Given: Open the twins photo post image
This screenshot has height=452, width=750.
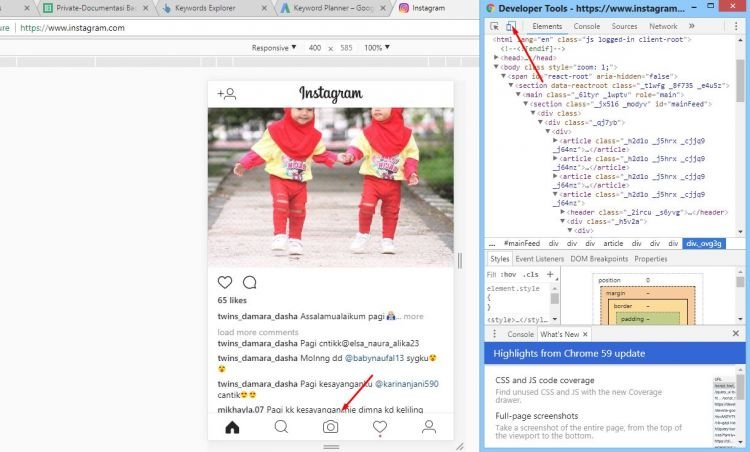Looking at the screenshot, I should pyautogui.click(x=331, y=187).
